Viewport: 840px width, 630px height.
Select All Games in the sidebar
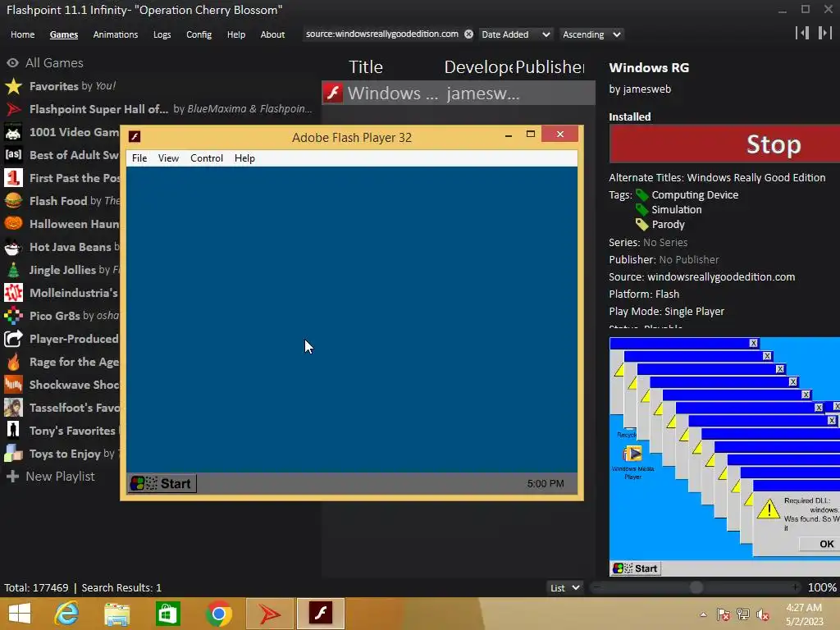[54, 62]
